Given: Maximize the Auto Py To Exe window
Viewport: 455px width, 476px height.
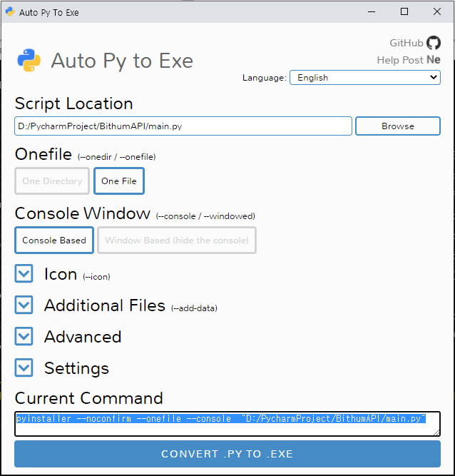Looking at the screenshot, I should pos(404,12).
